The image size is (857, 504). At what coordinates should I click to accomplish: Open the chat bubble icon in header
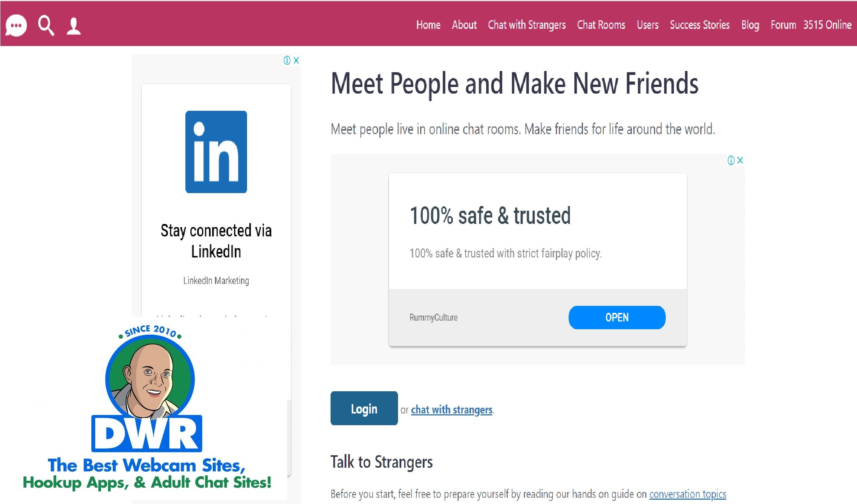pos(16,25)
